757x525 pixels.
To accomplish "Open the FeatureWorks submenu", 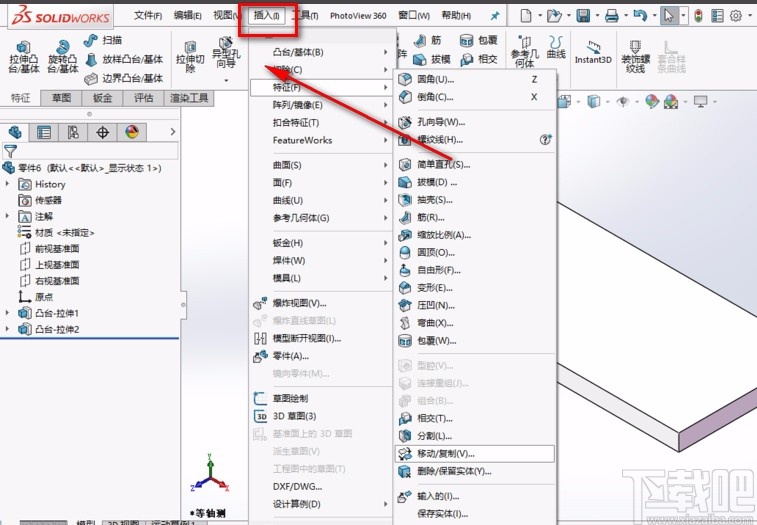I will [x=321, y=140].
